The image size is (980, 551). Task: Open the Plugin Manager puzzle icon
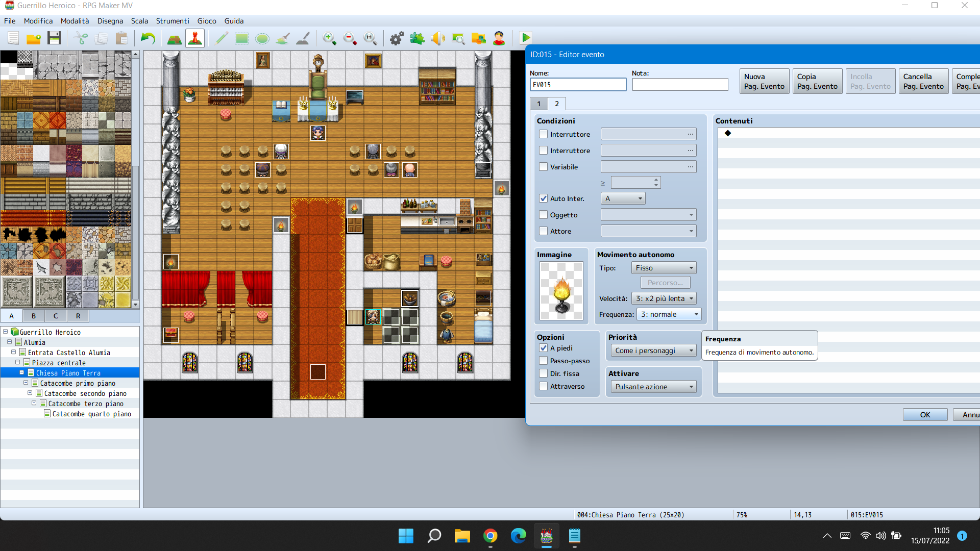[417, 38]
